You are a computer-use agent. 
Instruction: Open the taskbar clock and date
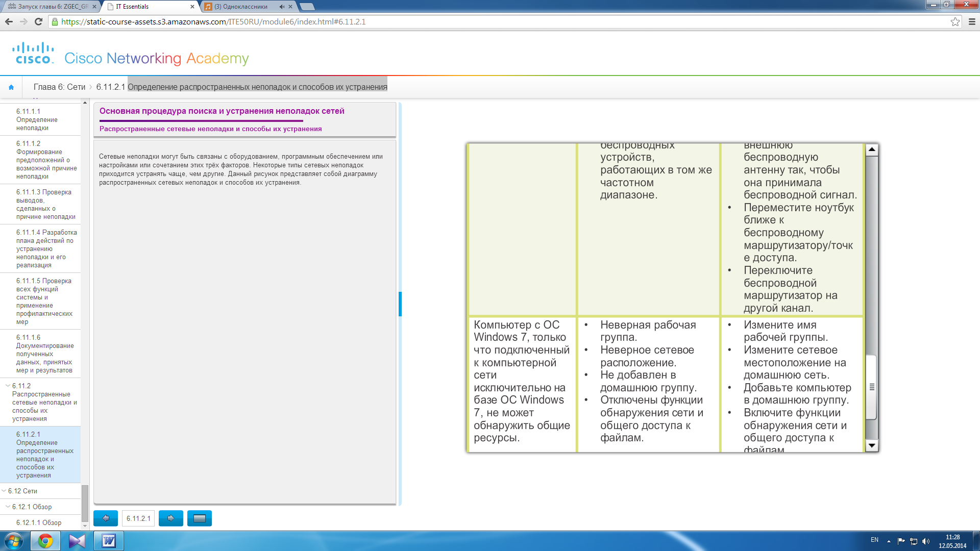click(x=952, y=541)
